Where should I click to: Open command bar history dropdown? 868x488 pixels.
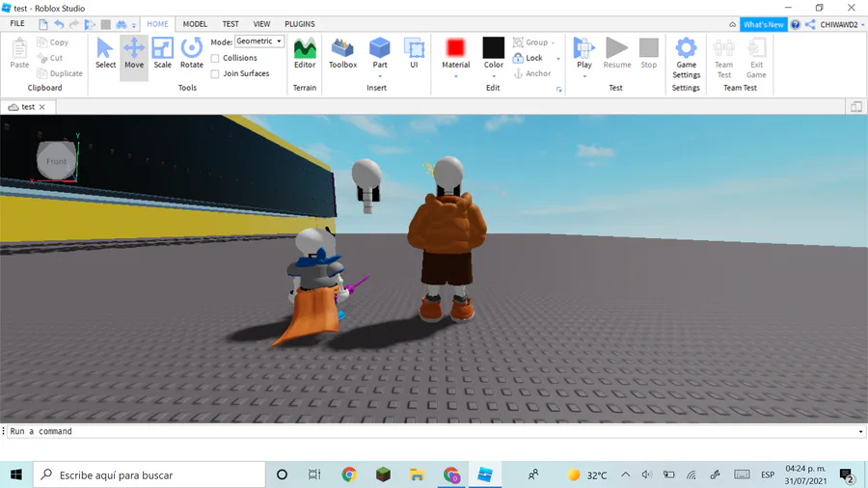pyautogui.click(x=861, y=431)
